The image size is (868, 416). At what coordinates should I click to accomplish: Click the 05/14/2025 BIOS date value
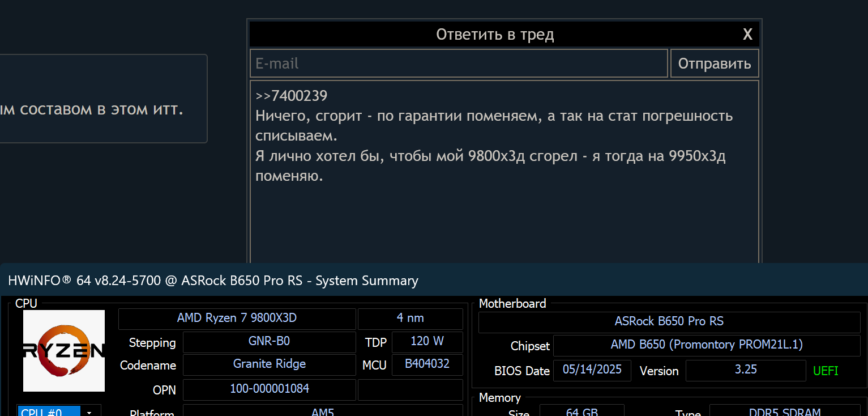[592, 370]
